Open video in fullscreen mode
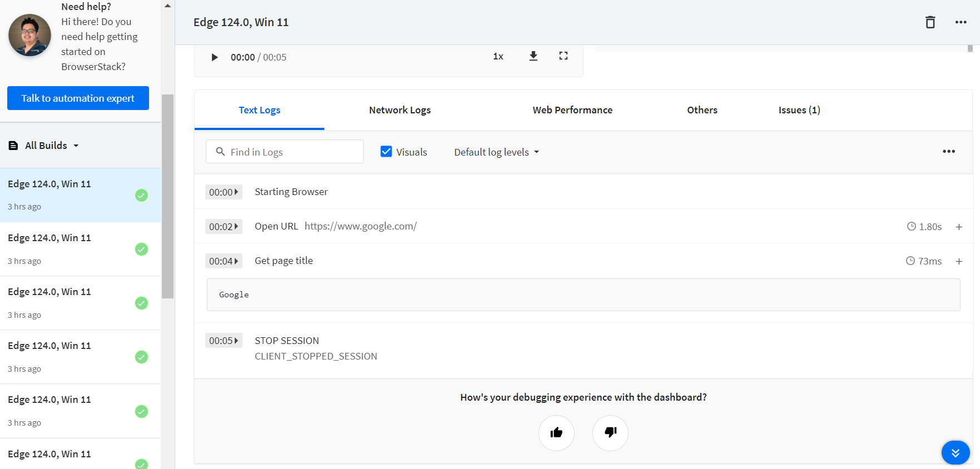This screenshot has width=980, height=469. click(x=563, y=56)
